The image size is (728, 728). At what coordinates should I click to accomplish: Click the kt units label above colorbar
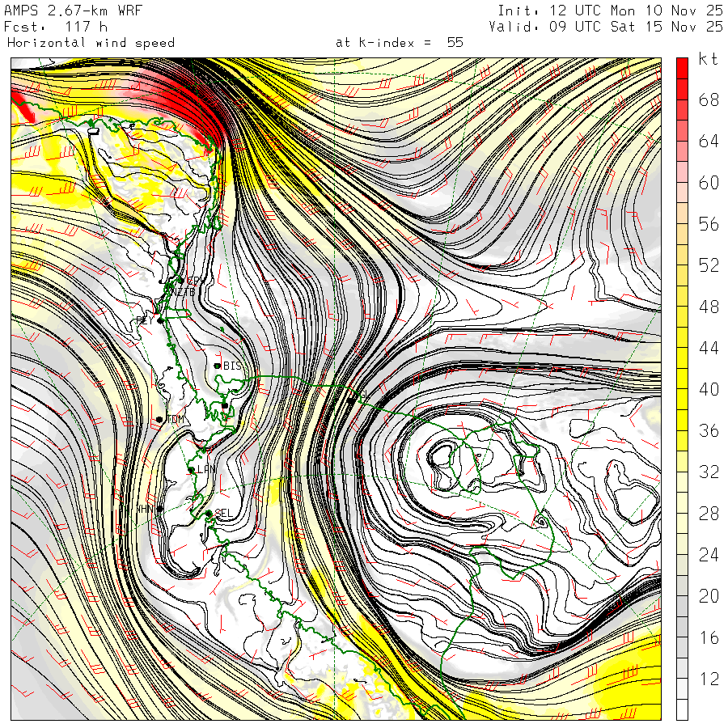click(x=708, y=61)
